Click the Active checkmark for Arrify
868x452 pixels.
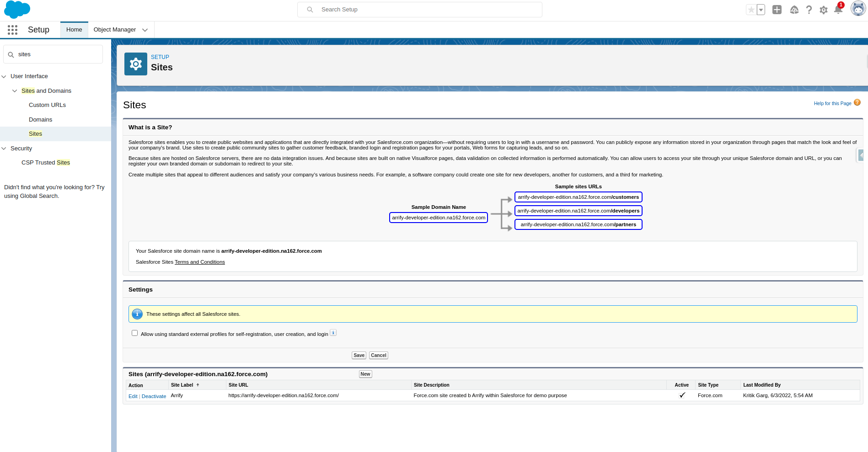point(682,395)
